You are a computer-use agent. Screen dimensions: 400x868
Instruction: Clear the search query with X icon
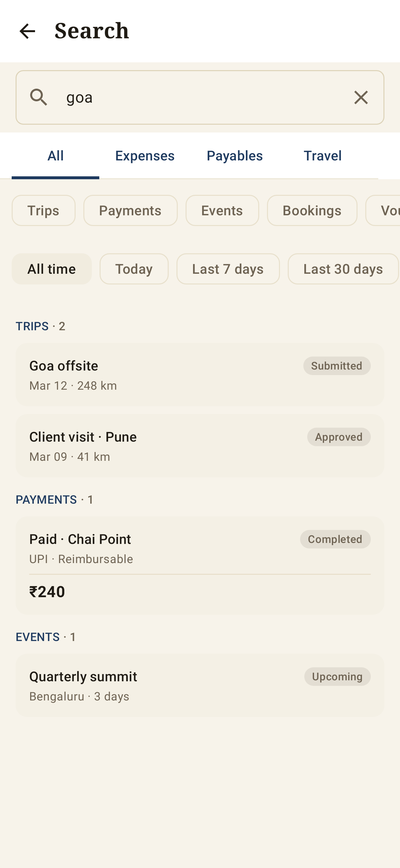point(361,97)
